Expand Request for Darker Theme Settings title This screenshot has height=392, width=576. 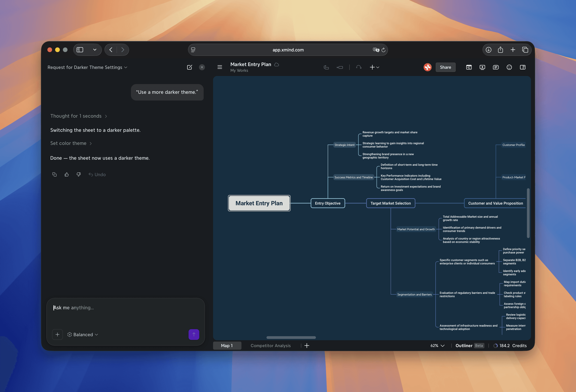tap(87, 67)
